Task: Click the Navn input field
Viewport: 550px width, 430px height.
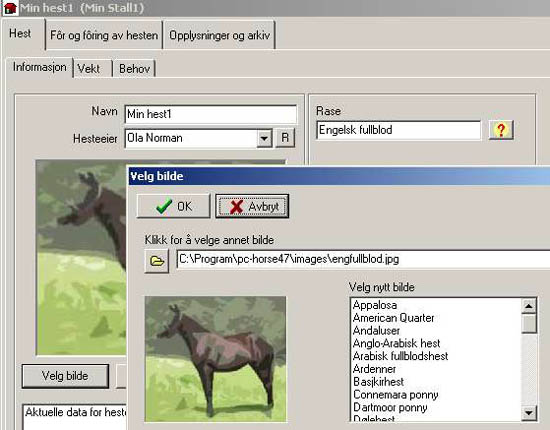Action: click(210, 114)
